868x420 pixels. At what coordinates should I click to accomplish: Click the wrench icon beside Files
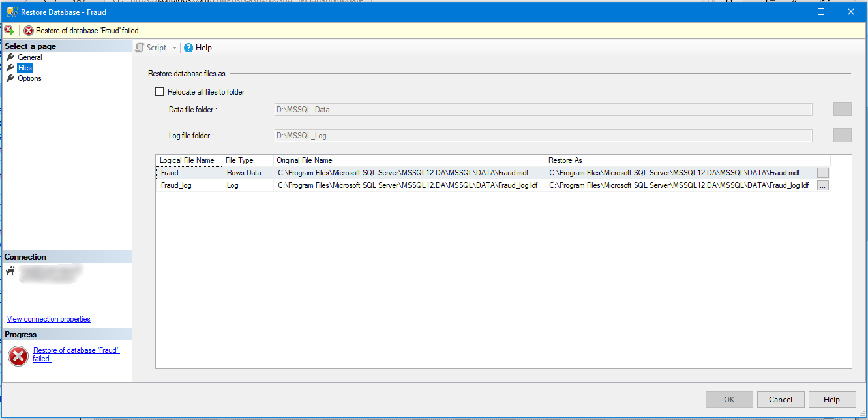pyautogui.click(x=10, y=68)
